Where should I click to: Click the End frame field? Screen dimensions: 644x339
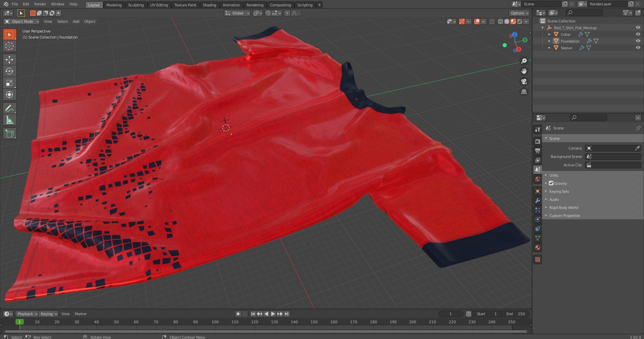pos(516,314)
